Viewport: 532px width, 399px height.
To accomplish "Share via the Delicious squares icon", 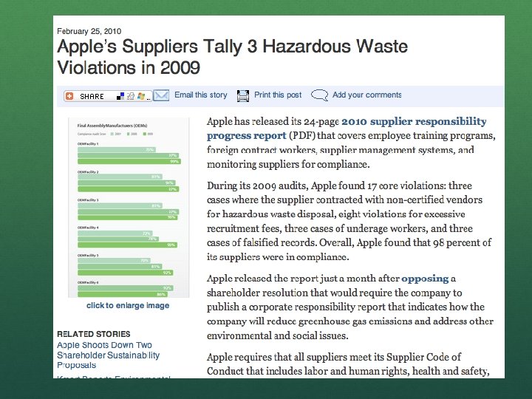I will tap(120, 96).
